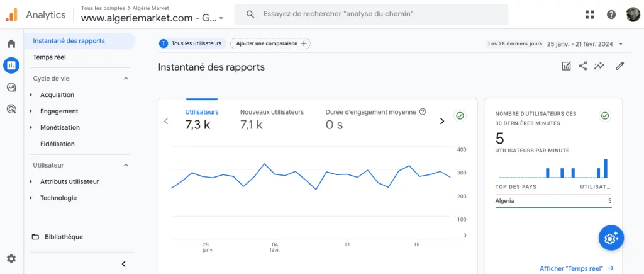Click the 7,1 k new users value

252,125
